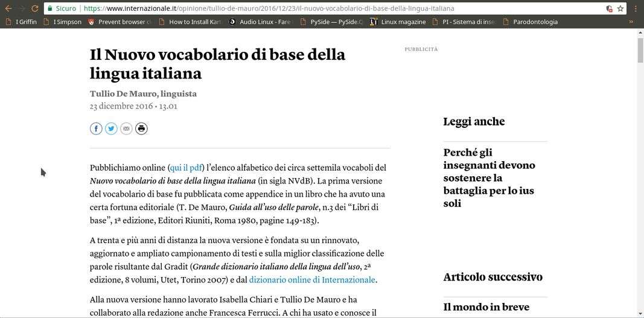Open 'Perché gli insegnanti devono sostenere' article
The width and height of the screenshot is (644, 318).
489,178
